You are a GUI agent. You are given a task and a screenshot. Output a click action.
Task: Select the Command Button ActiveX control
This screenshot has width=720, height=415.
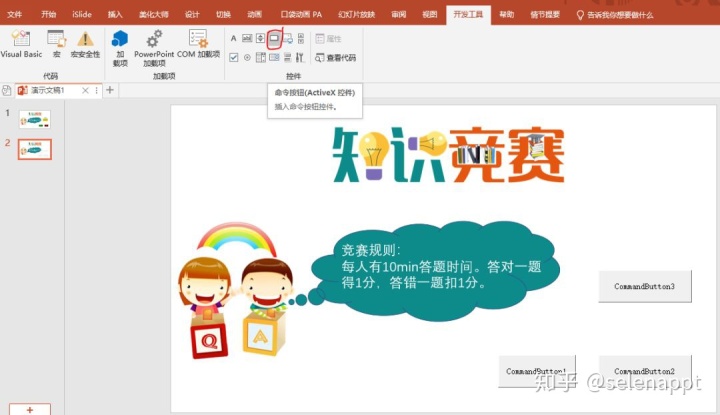tap(274, 38)
